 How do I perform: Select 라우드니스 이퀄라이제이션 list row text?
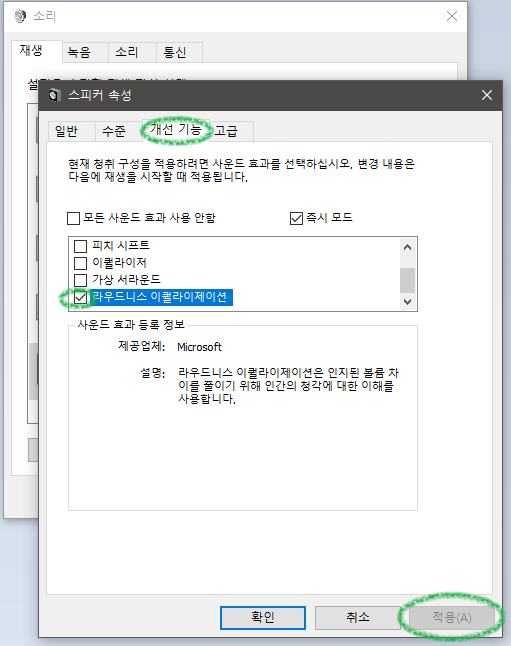pos(160,297)
